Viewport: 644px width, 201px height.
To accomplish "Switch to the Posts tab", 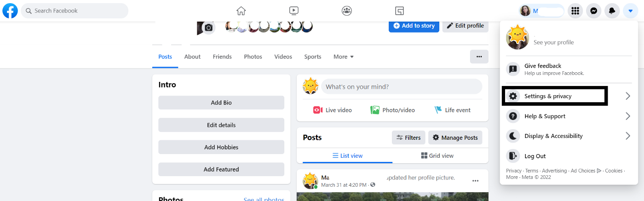I will (165, 57).
